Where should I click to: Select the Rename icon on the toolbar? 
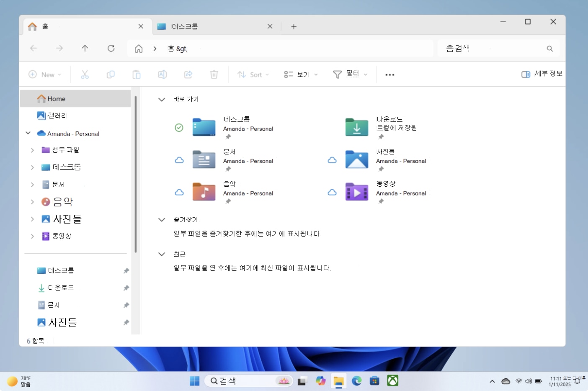(162, 74)
